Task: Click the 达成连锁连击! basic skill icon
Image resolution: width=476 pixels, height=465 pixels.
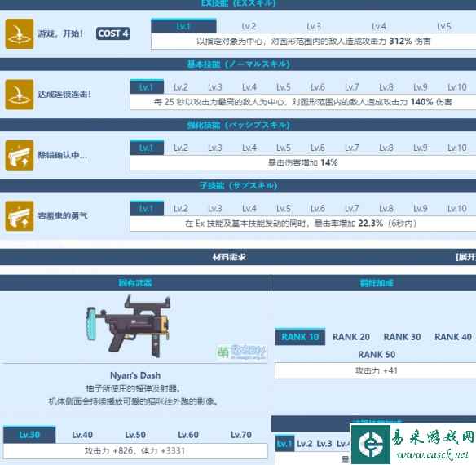Action: pos(20,95)
